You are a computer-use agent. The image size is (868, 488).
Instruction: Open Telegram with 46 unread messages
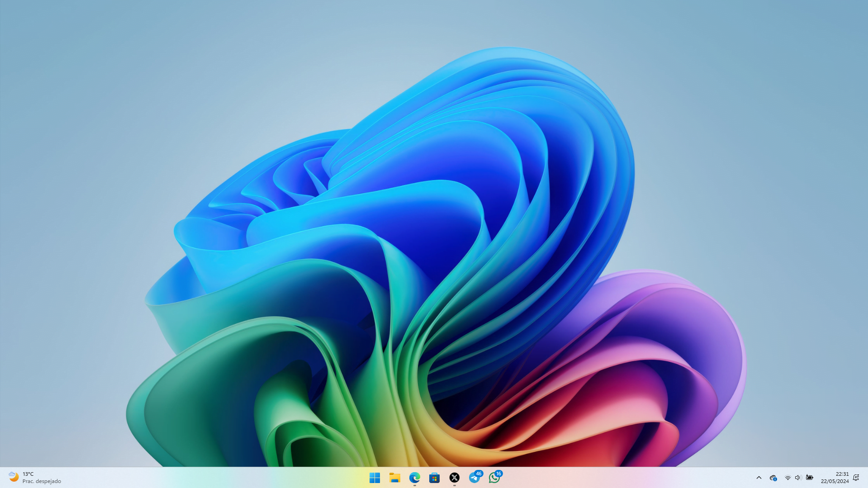pos(474,478)
